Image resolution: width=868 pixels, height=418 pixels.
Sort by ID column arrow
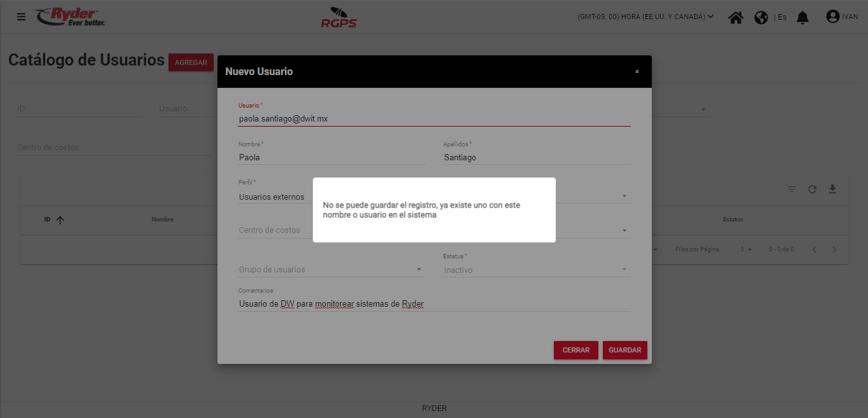coord(60,219)
